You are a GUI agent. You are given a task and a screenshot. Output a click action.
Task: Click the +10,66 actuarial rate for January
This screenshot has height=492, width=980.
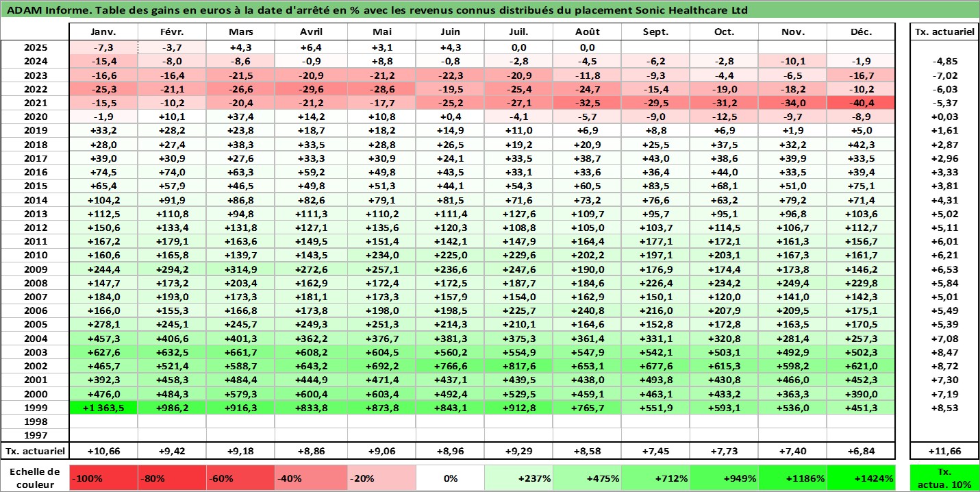(x=104, y=451)
